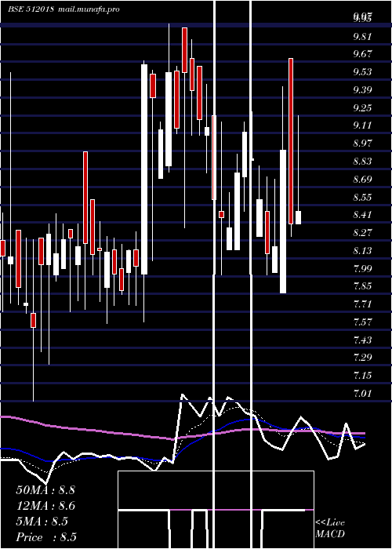Click the long red candle body on far right
Screen dimensions: 392x549
(291, 141)
